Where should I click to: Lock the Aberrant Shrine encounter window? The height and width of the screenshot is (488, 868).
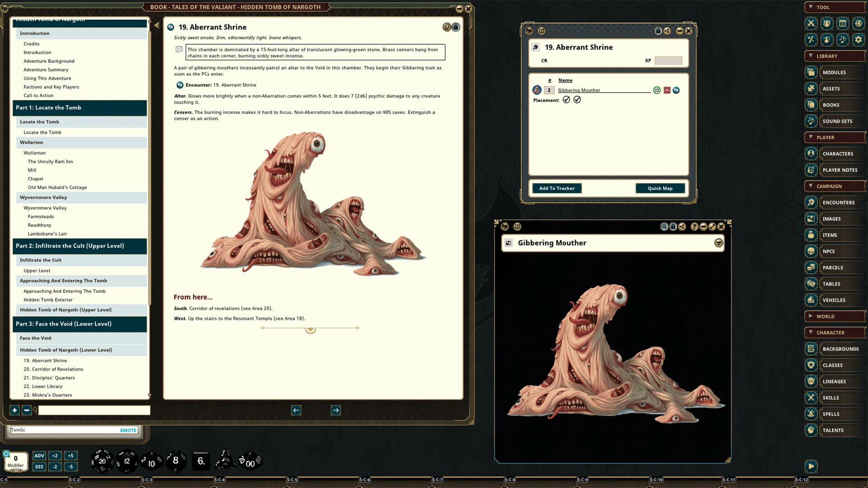(x=659, y=31)
